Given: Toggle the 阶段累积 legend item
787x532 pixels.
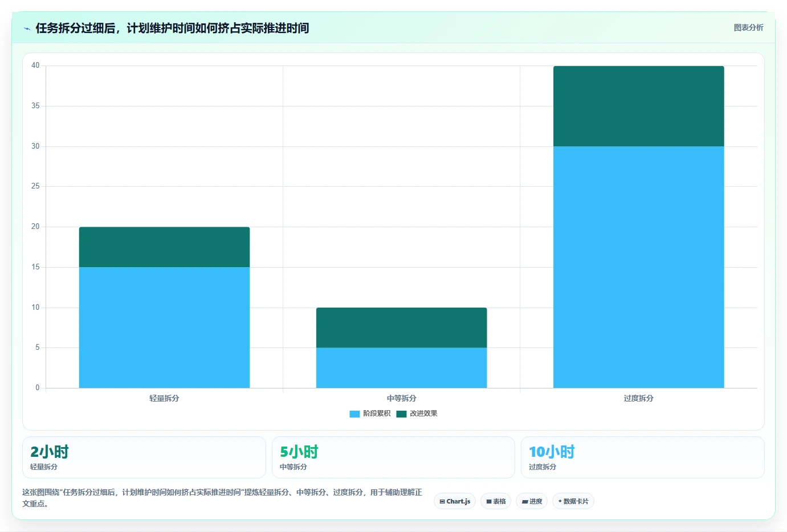Looking at the screenshot, I should [370, 414].
